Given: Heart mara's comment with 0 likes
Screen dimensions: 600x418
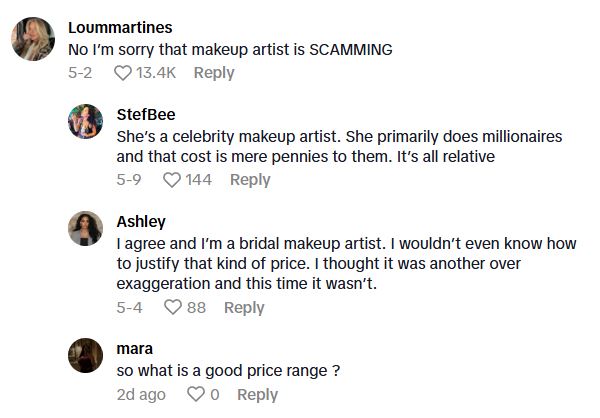Looking at the screenshot, I should coord(195,395).
